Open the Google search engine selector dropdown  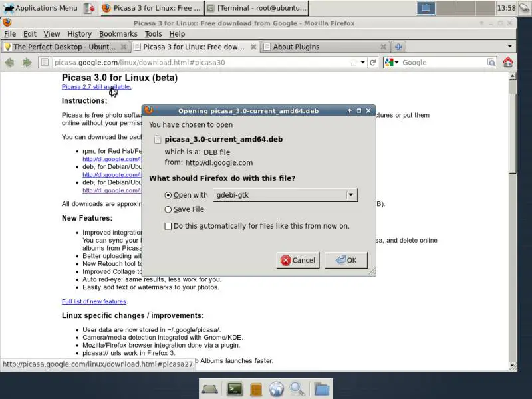(392, 63)
